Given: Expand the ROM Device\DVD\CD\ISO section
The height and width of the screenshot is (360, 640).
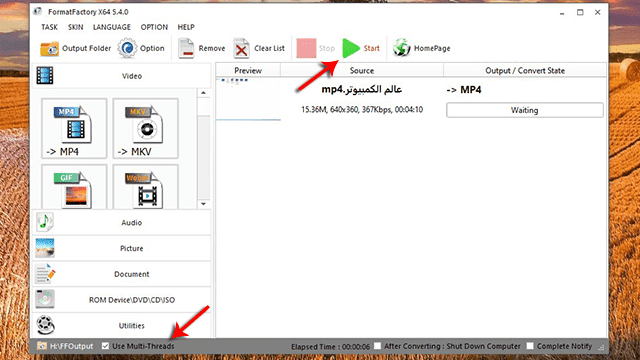Looking at the screenshot, I should click(122, 300).
